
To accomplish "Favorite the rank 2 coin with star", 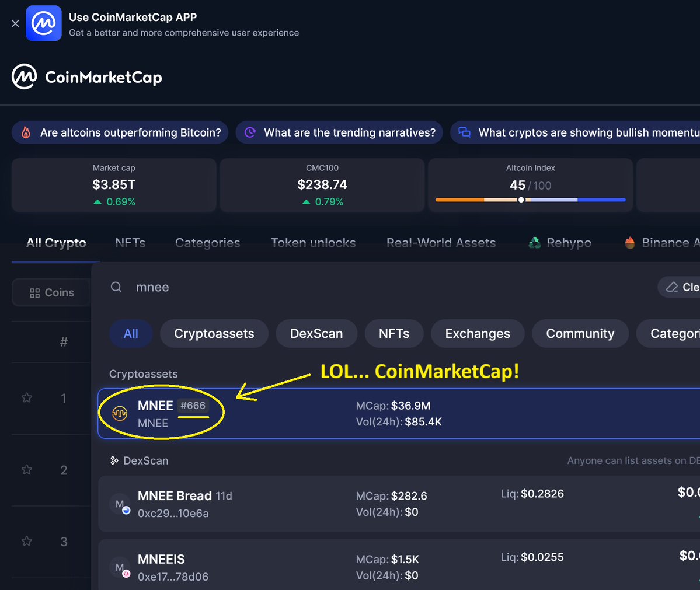I will [x=27, y=470].
